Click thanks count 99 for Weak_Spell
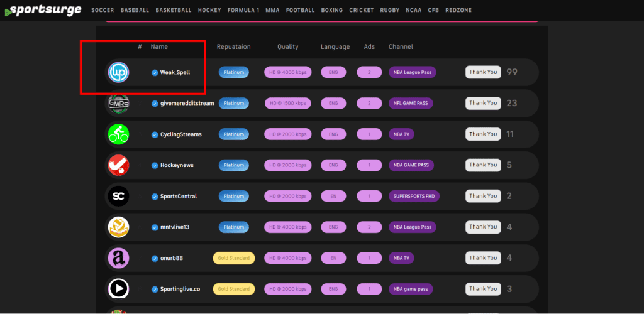 (x=512, y=72)
